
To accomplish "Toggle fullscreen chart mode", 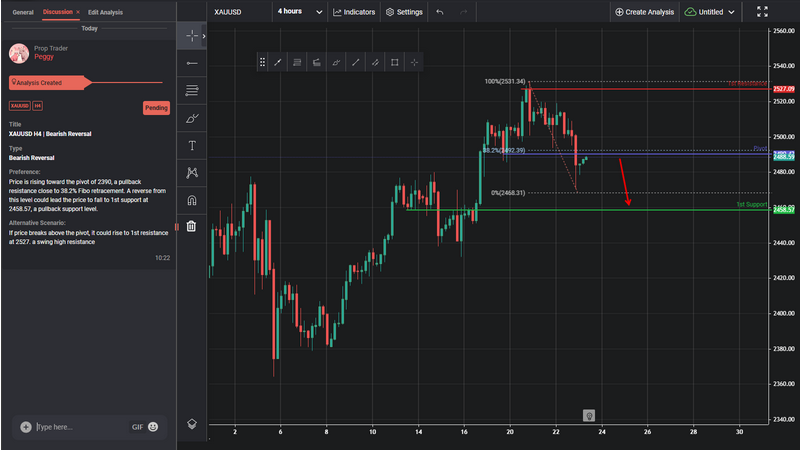I will click(x=762, y=12).
